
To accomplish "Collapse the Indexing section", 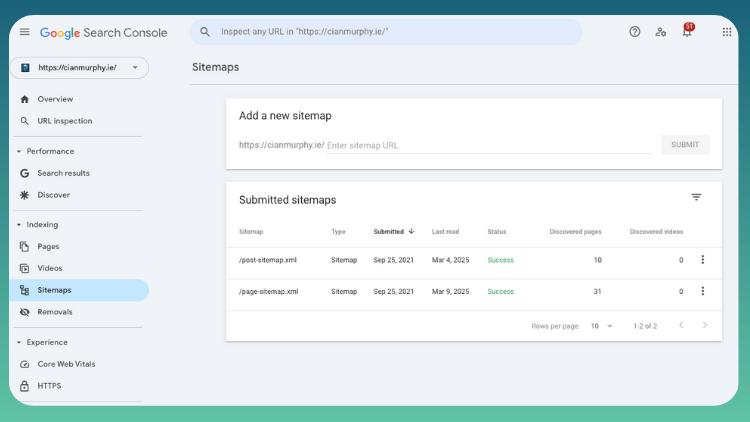I will [19, 225].
